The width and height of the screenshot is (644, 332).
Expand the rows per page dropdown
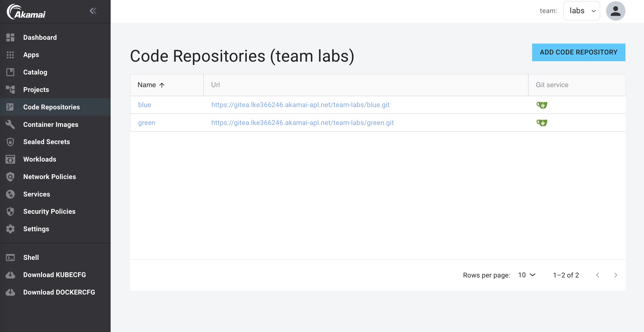click(x=527, y=275)
